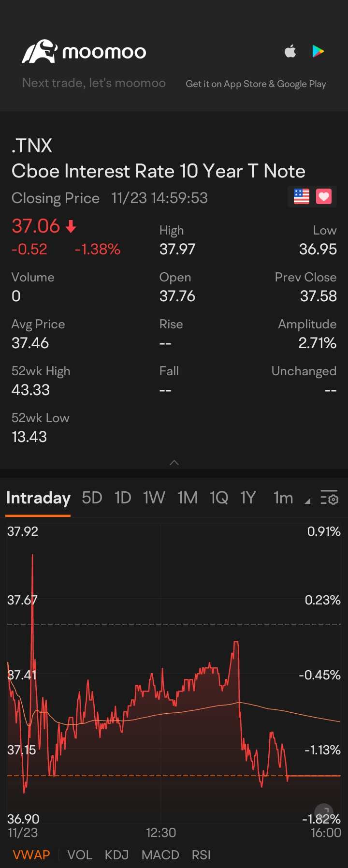Switch to the 1Y chart tab
This screenshot has width=348, height=868.
(x=248, y=498)
